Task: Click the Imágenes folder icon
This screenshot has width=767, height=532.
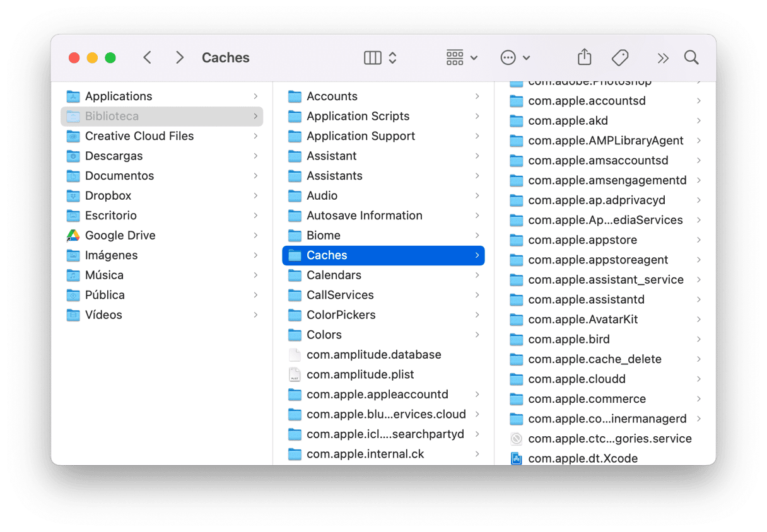Action: [x=74, y=255]
